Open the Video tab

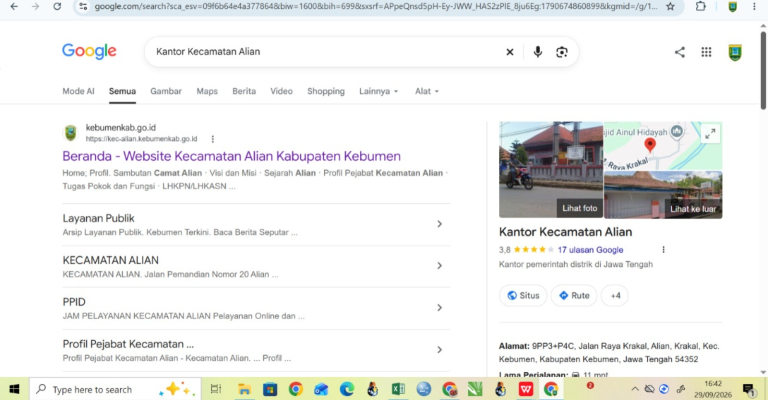click(282, 91)
